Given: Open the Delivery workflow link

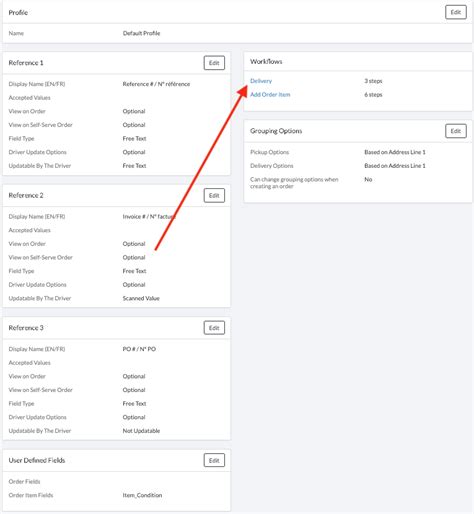Looking at the screenshot, I should 261,81.
